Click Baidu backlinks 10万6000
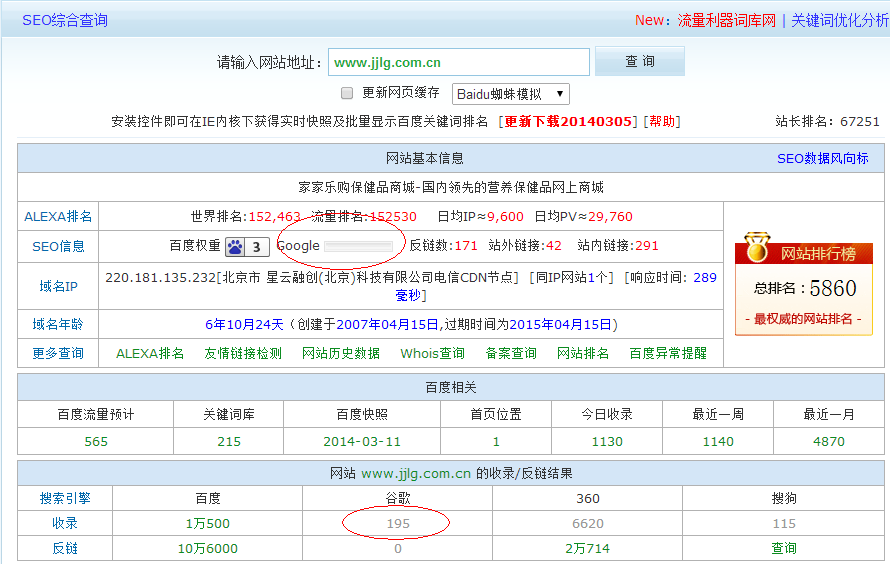This screenshot has width=890, height=564. pyautogui.click(x=208, y=548)
